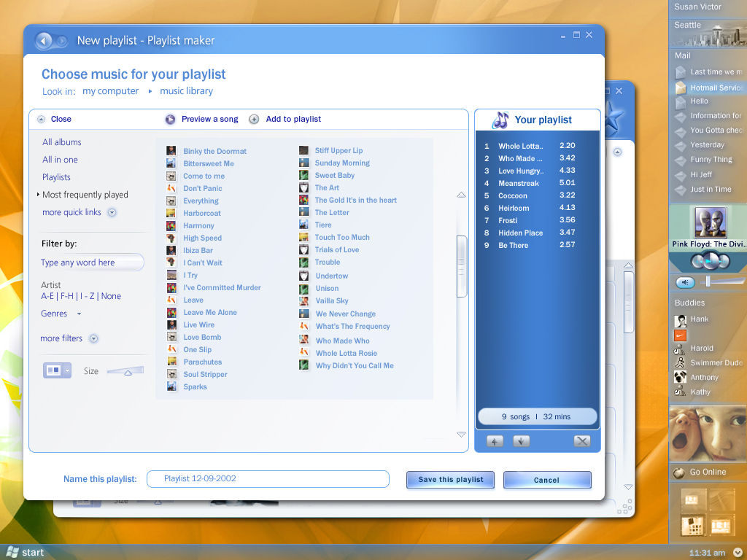Click the sidebar mute speaker button
Screen dimensions: 747x560
pos(685,283)
